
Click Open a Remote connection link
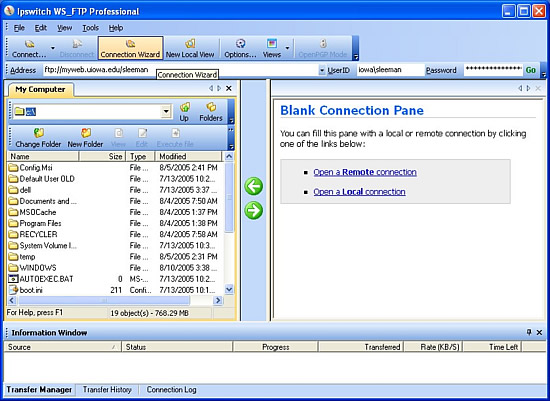click(365, 172)
